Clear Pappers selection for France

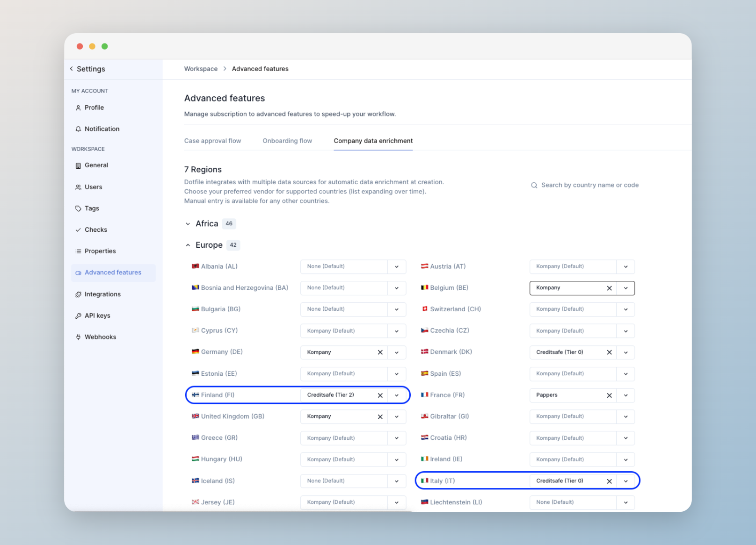[609, 395]
